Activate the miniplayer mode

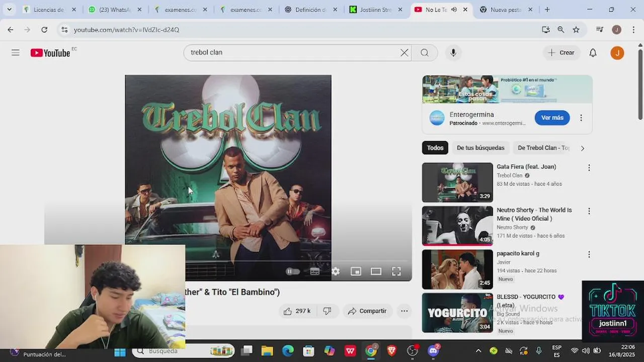point(356,271)
